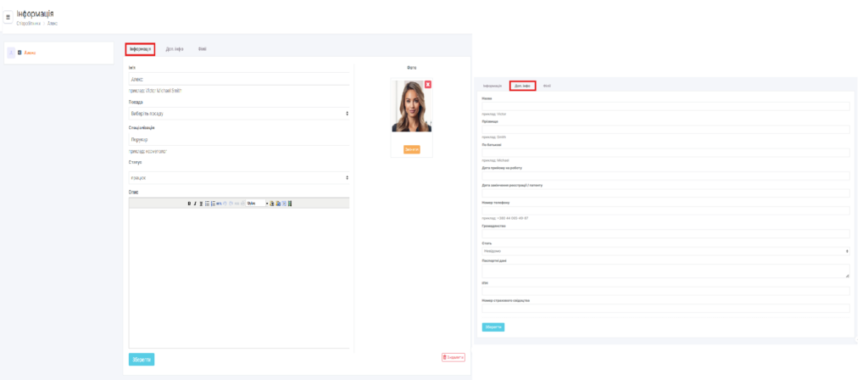Click Bold in the description editor
868x380 pixels.
click(x=189, y=204)
